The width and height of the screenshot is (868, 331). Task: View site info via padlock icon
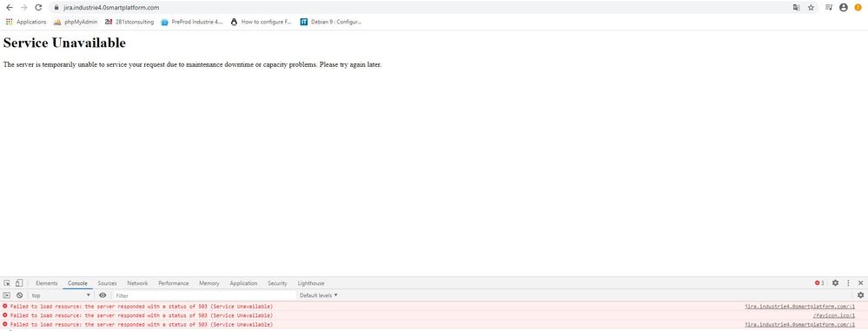coord(56,8)
